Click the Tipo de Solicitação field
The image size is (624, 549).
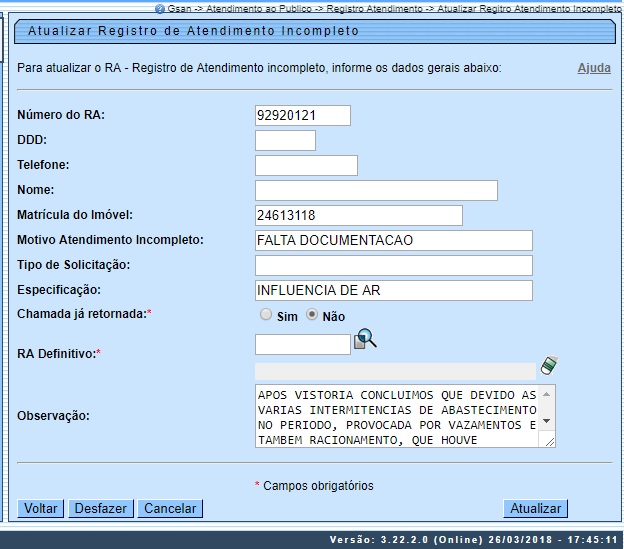click(393, 265)
